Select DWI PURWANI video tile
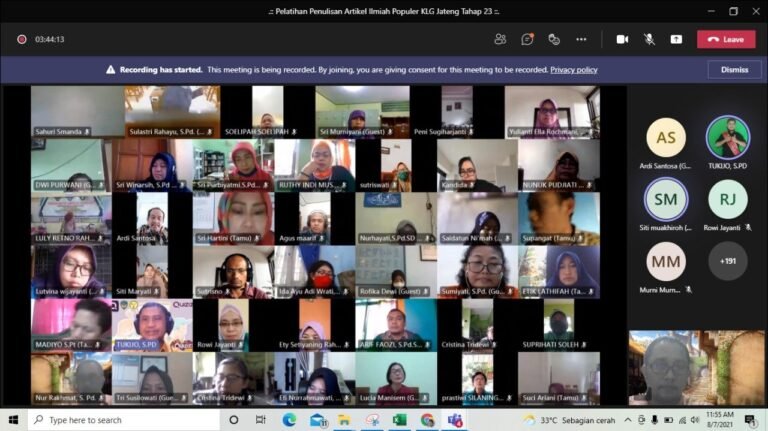The width and height of the screenshot is (768, 431). click(71, 165)
